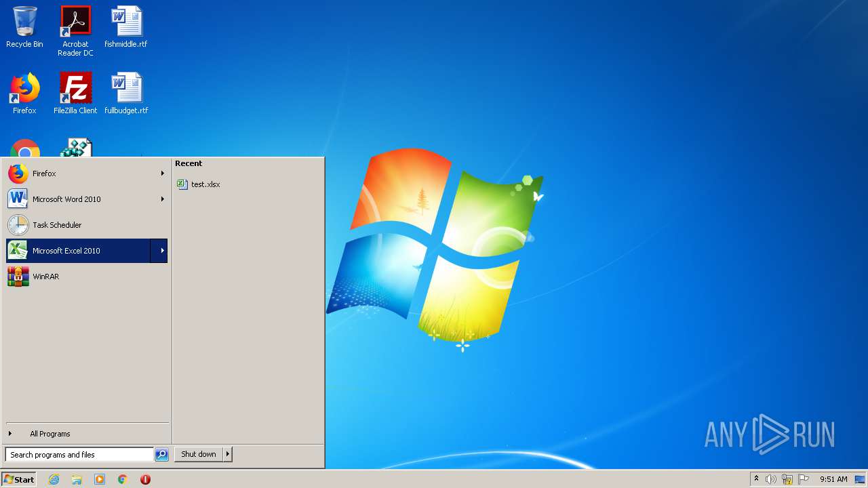Focus the Search programs and files box
The height and width of the screenshot is (488, 868).
coord(79,455)
